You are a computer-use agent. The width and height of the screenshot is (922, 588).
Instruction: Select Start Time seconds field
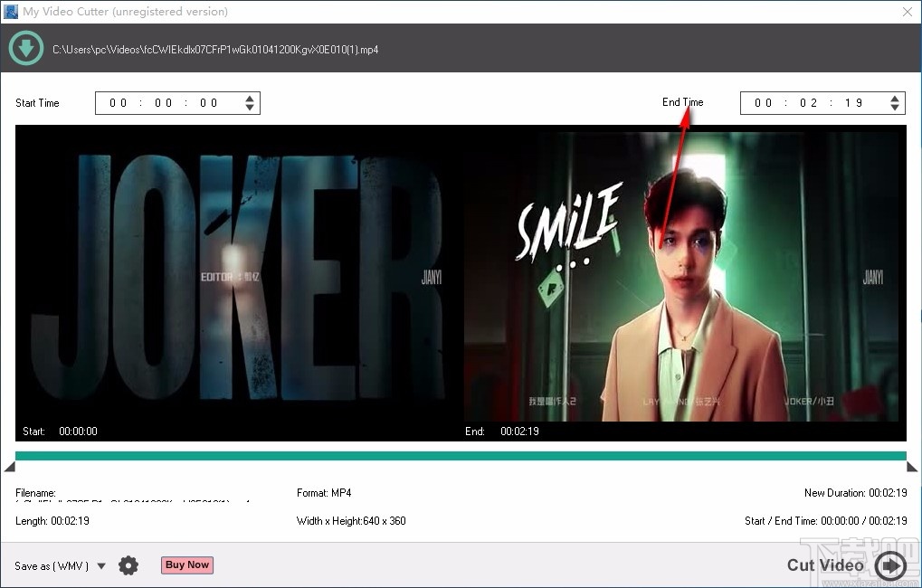[x=209, y=103]
